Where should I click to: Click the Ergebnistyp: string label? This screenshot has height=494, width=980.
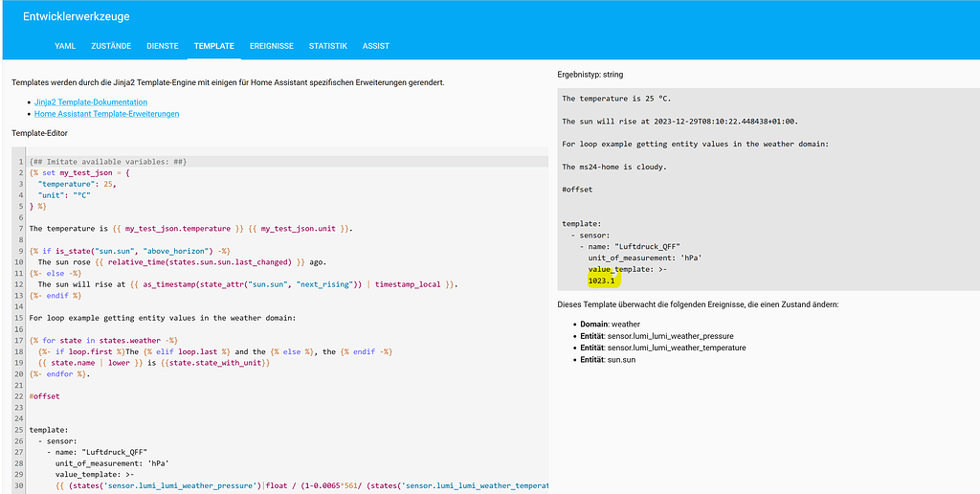[591, 74]
